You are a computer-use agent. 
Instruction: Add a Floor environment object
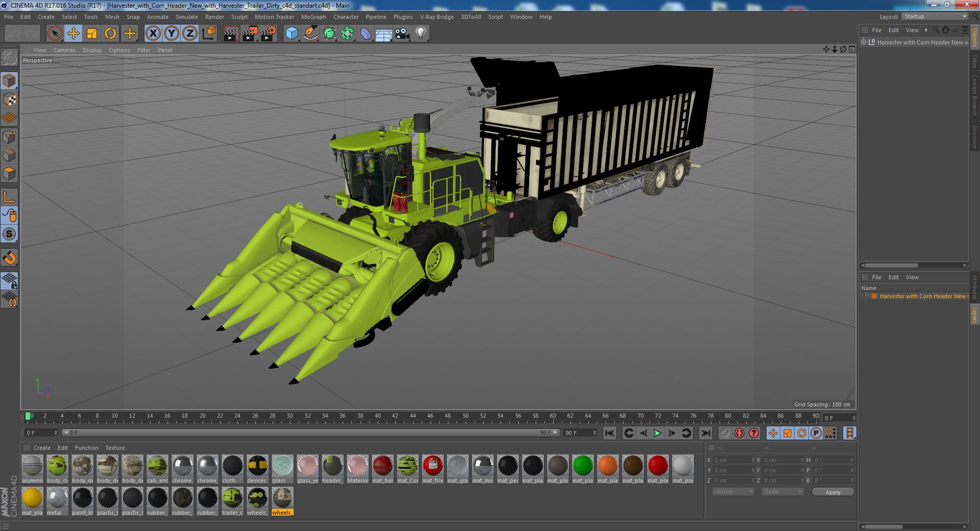(384, 34)
